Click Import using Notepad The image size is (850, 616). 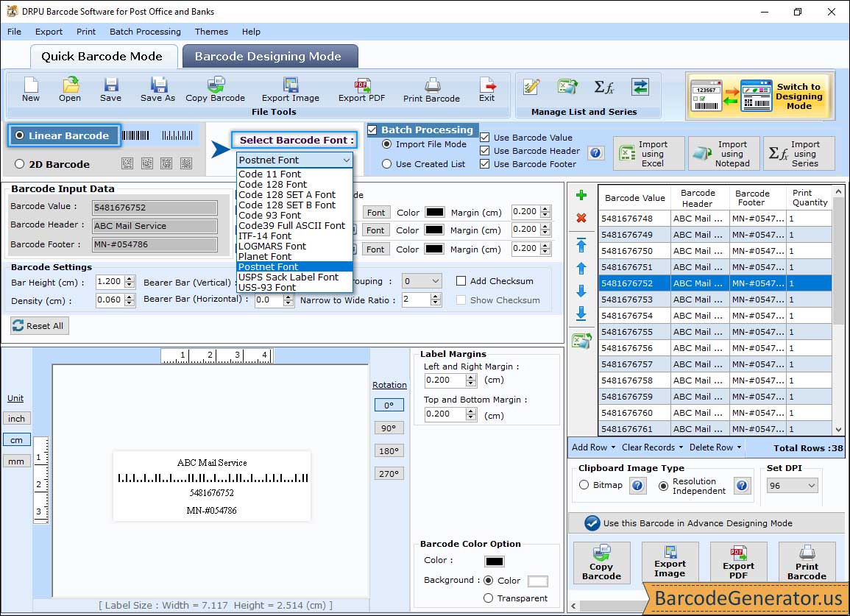click(x=723, y=154)
